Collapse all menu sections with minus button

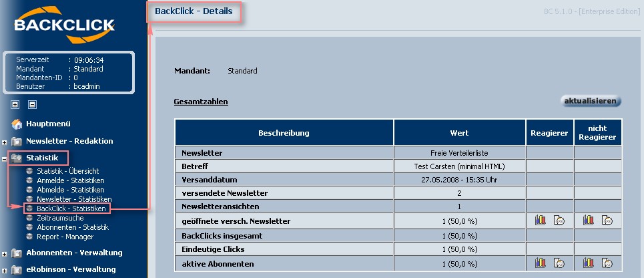[x=33, y=105]
